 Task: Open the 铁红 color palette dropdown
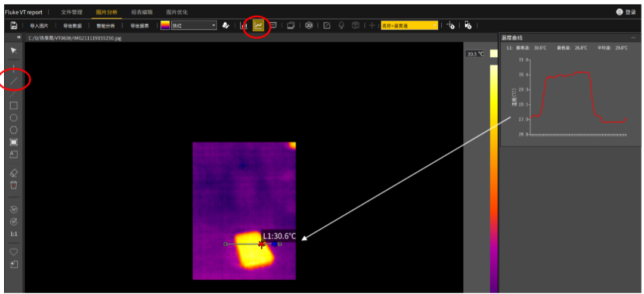[194, 26]
